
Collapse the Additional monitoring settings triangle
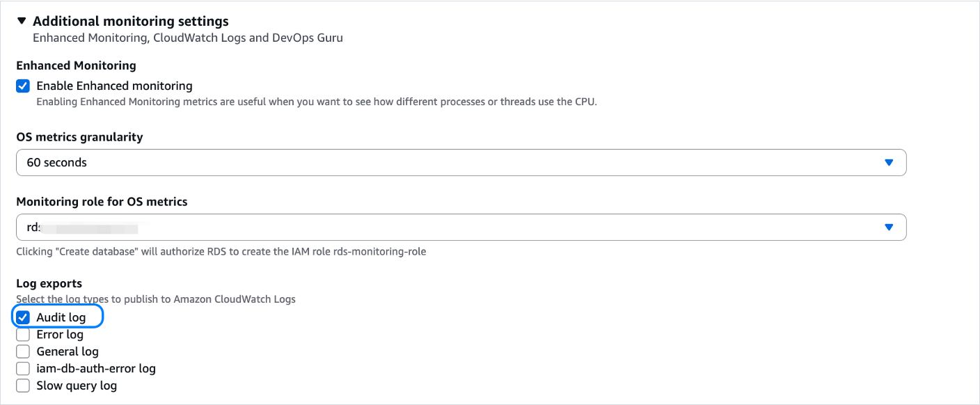[x=22, y=22]
